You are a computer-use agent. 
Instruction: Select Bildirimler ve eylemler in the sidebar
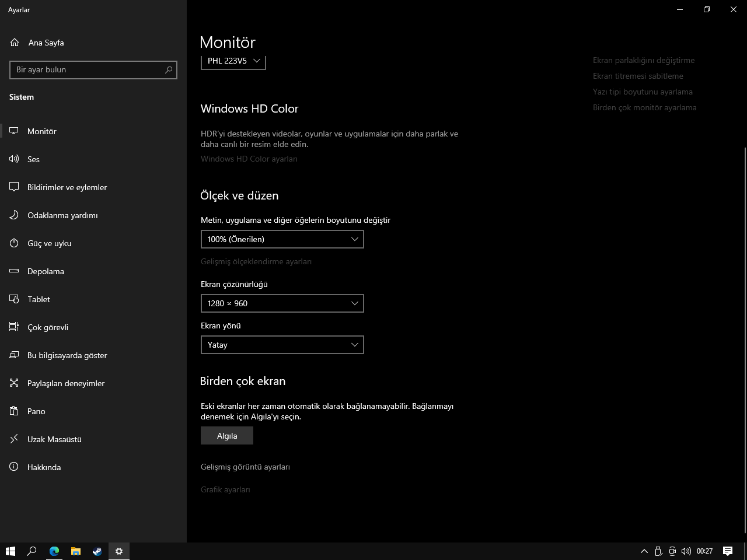tap(93, 187)
